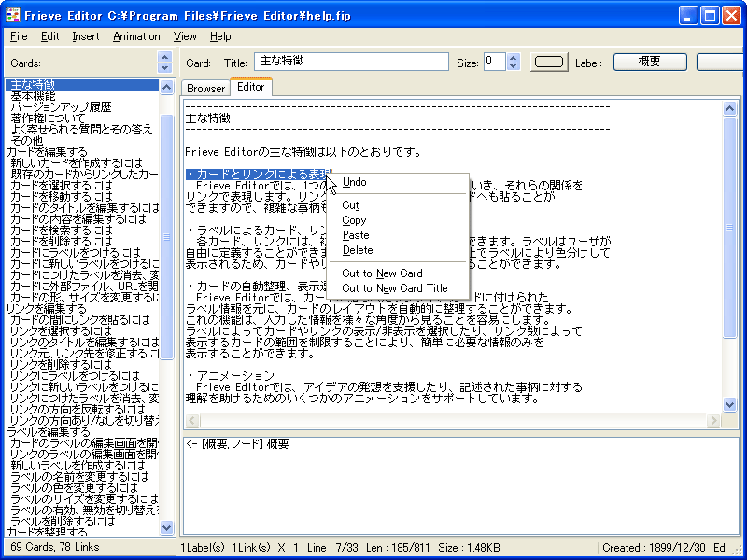This screenshot has height=560, width=747.
Task: Click the '69 Cards, 78 Links' status text
Action: tap(54, 547)
